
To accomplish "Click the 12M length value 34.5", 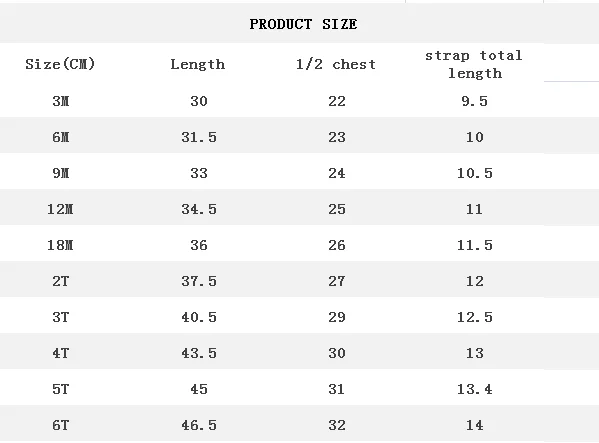I will (x=199, y=209).
